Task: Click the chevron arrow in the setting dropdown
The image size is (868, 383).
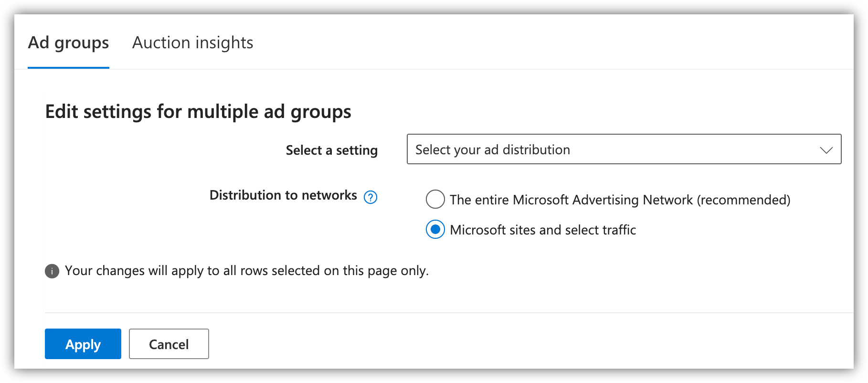Action: click(x=826, y=150)
